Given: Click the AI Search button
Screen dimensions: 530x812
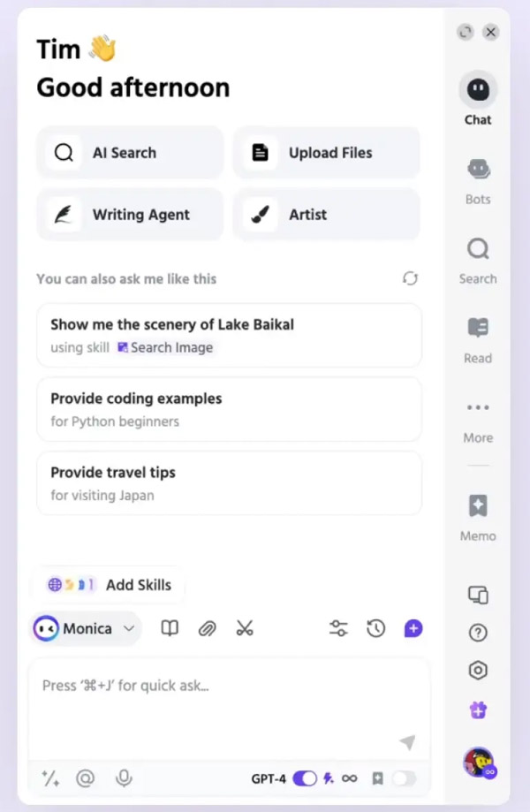Looking at the screenshot, I should (x=130, y=153).
